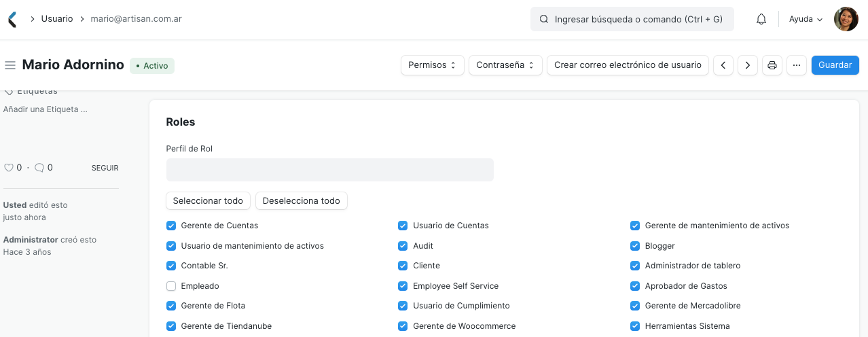Click SEGUIR to follow document
868x337 pixels.
105,168
